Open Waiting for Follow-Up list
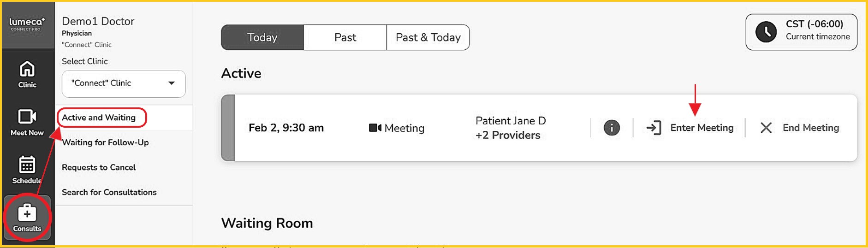 coord(105,142)
